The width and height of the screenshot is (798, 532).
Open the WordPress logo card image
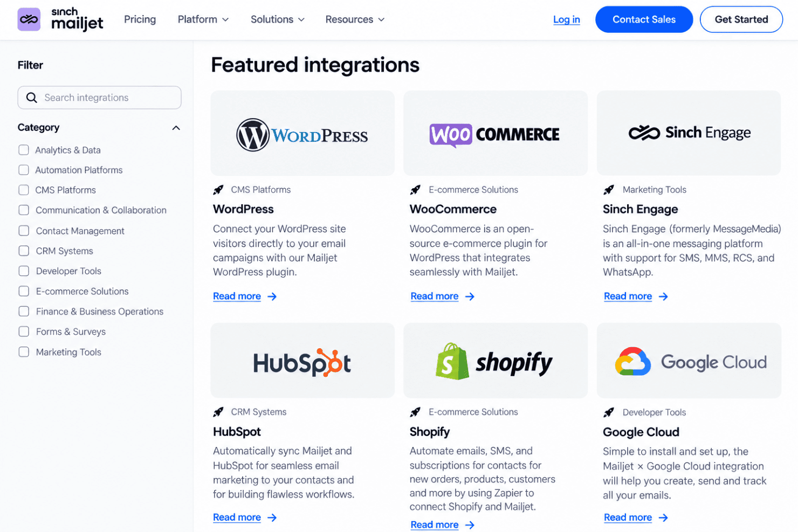tap(302, 133)
